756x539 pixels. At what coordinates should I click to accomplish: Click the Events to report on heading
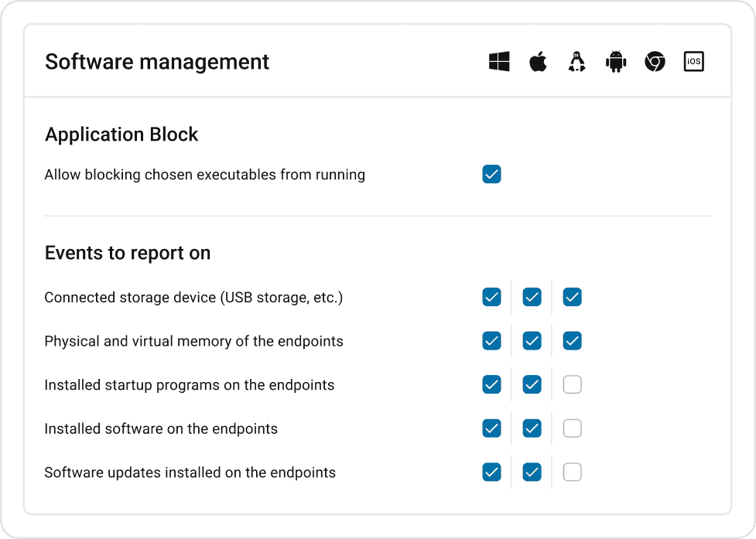pyautogui.click(x=128, y=253)
